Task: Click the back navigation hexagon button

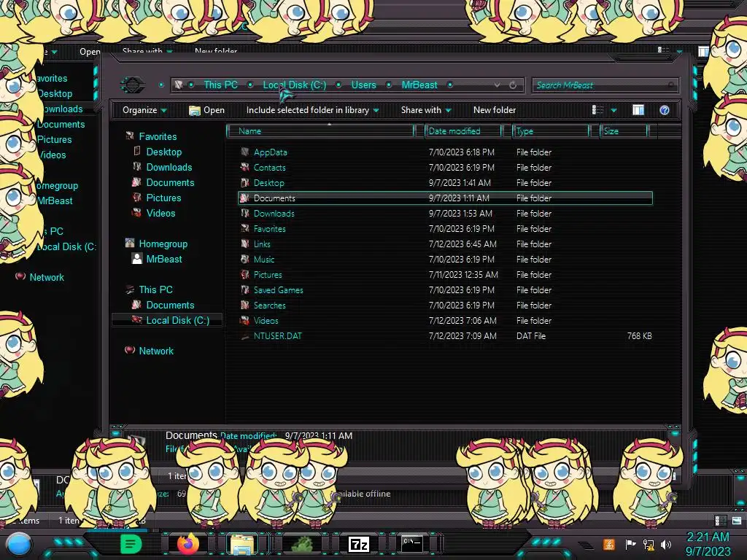Action: click(133, 85)
